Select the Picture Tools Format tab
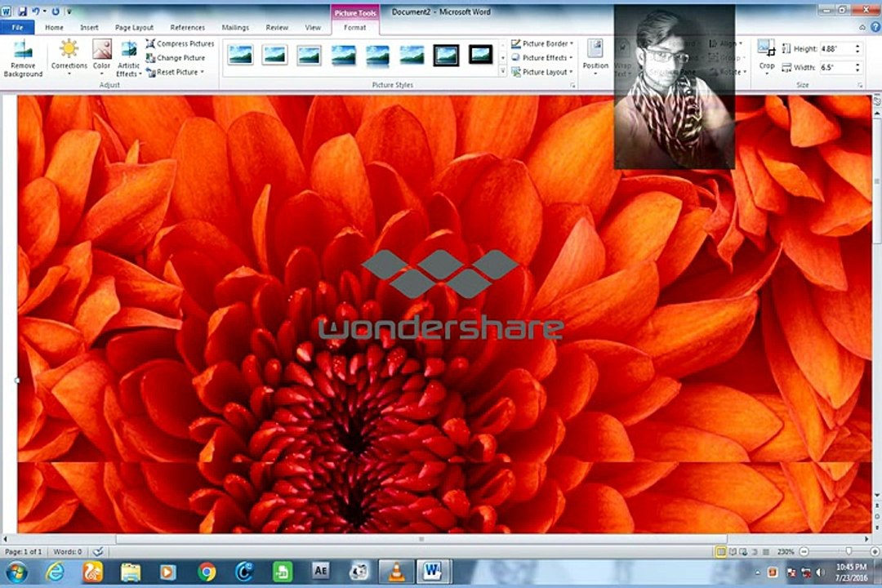The image size is (882, 588). pyautogui.click(x=355, y=27)
